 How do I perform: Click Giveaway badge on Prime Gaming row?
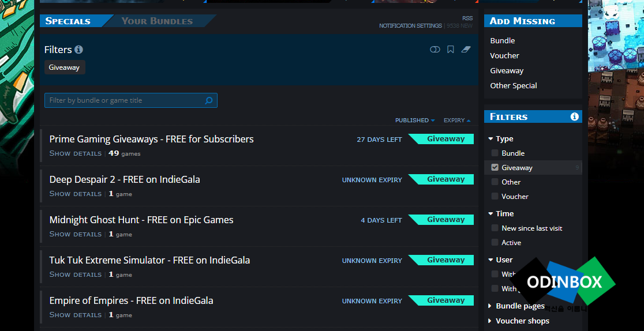(x=441, y=139)
